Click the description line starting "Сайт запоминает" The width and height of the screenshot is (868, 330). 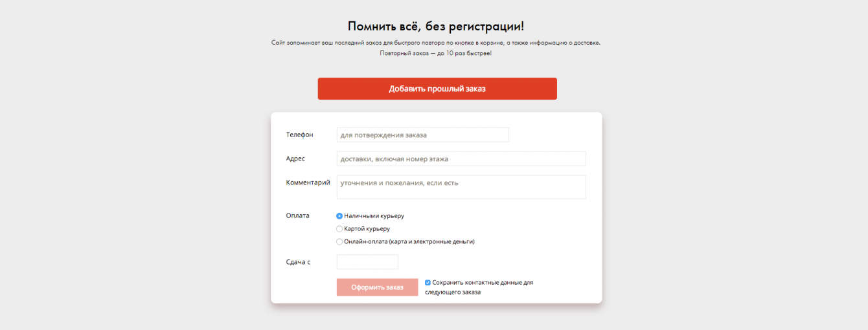[436, 43]
